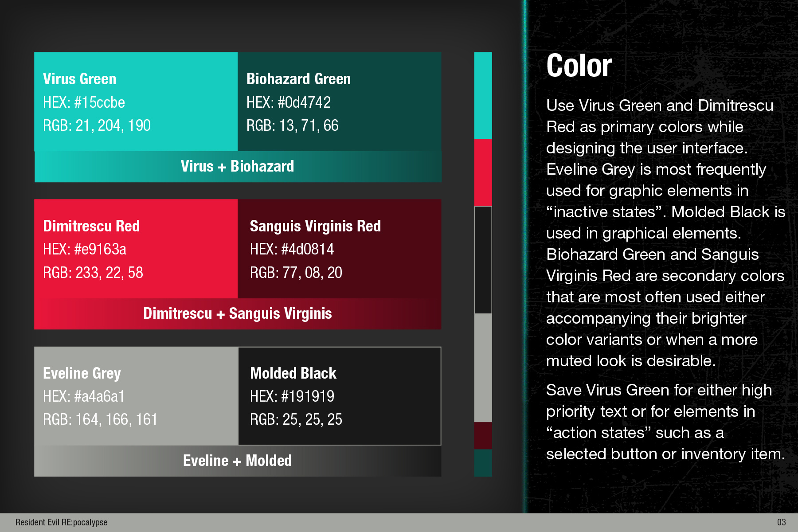Click the page number 03 in footer
Screen dimensions: 798x532
781,522
